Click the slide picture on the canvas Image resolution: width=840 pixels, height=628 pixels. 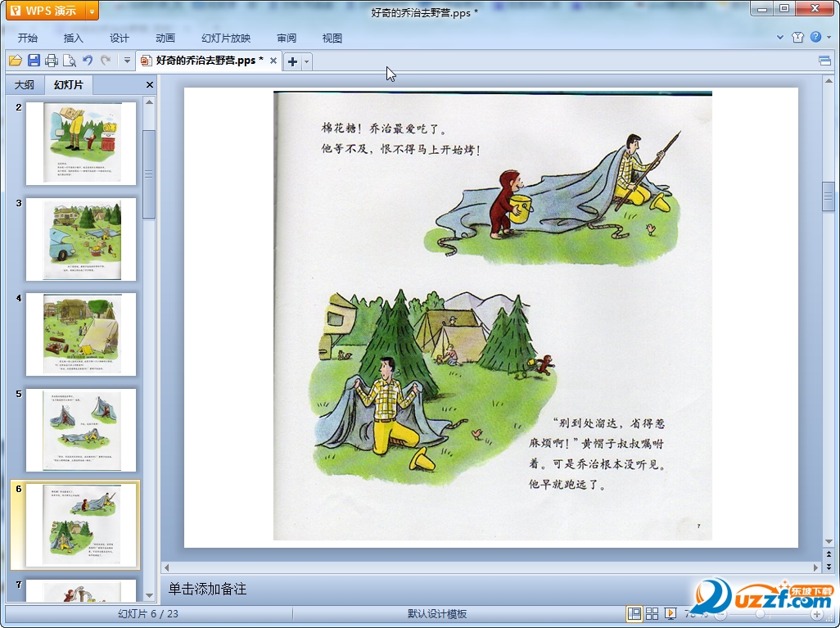[x=493, y=315]
